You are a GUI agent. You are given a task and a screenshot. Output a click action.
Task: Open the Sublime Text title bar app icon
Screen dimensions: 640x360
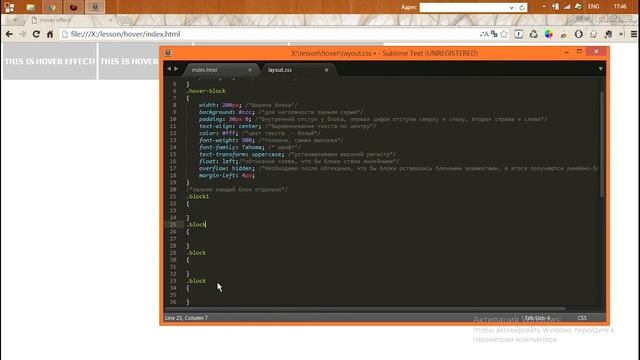(x=168, y=53)
